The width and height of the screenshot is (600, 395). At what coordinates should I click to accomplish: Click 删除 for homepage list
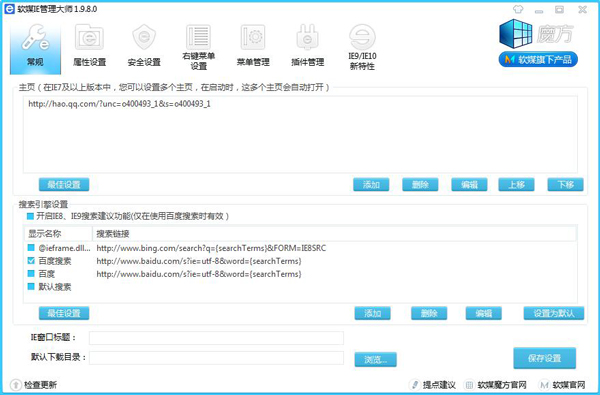(x=420, y=184)
